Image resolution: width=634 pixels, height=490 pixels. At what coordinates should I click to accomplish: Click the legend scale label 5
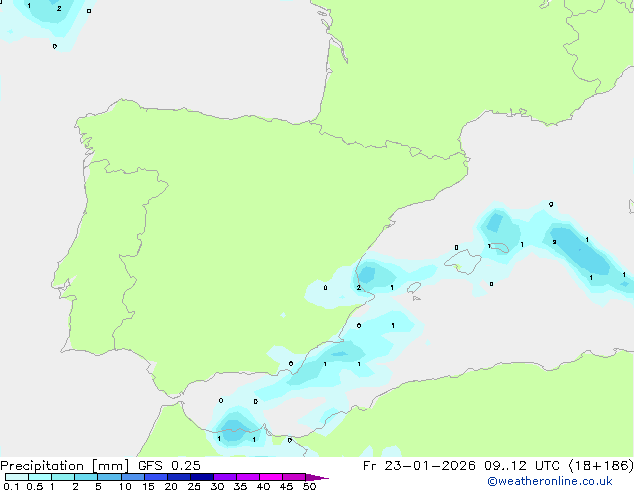click(x=98, y=486)
